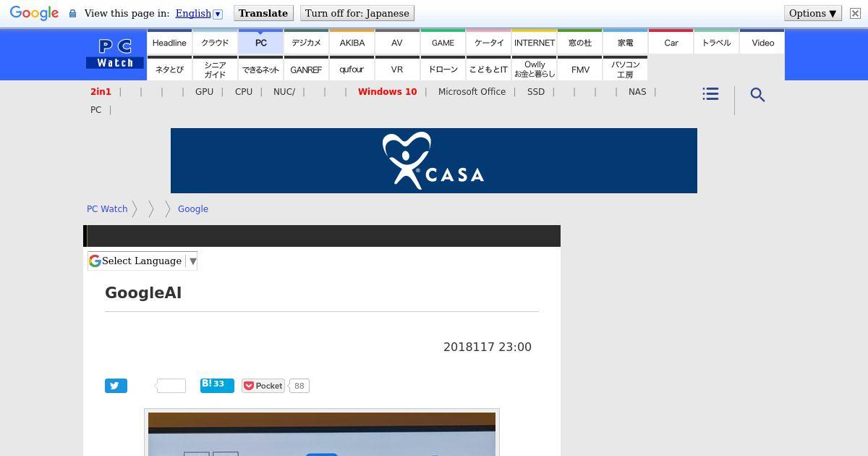The image size is (868, 456).
Task: Open the Car tab
Action: coord(671,42)
